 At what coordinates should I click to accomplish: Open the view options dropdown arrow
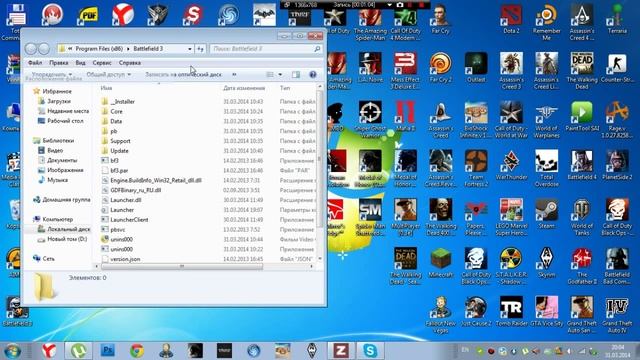280,74
